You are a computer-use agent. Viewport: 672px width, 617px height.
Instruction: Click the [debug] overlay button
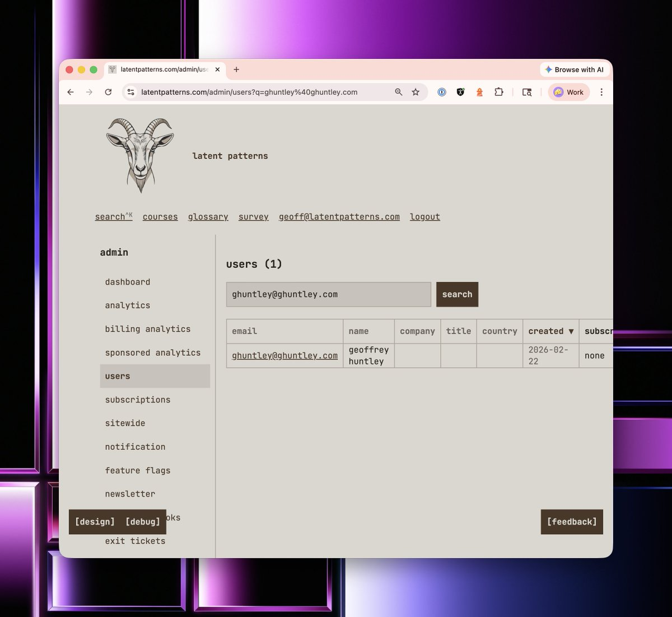click(143, 522)
